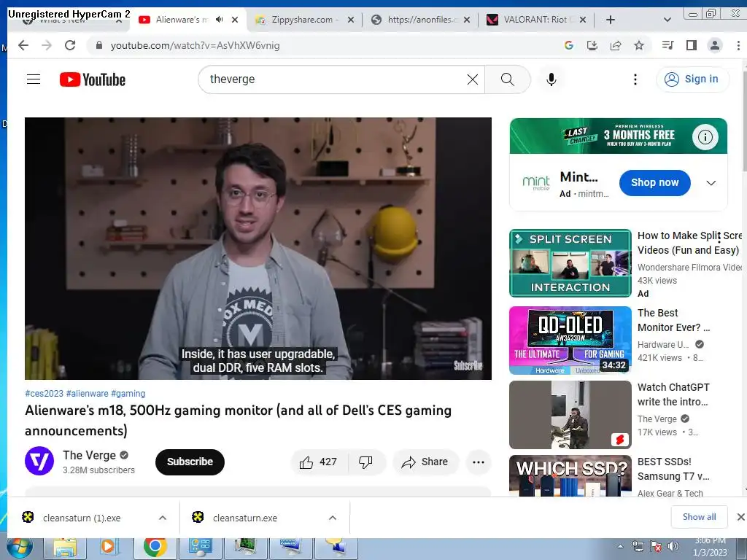Viewport: 747px width, 560px height.
Task: Open The Verge channel name link
Action: (89, 455)
